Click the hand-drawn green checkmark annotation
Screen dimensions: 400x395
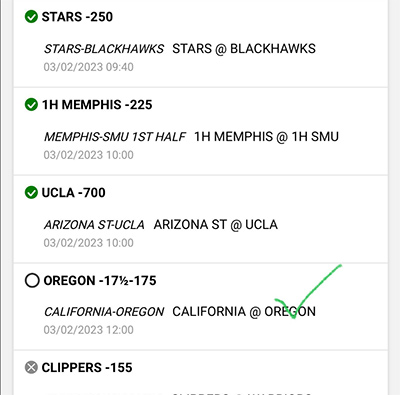pos(308,292)
